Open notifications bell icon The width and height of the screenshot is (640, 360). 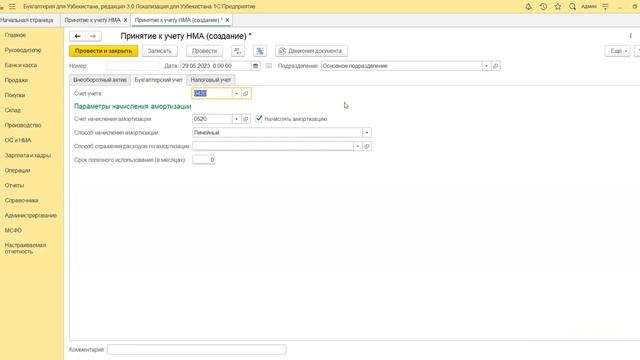tap(528, 7)
